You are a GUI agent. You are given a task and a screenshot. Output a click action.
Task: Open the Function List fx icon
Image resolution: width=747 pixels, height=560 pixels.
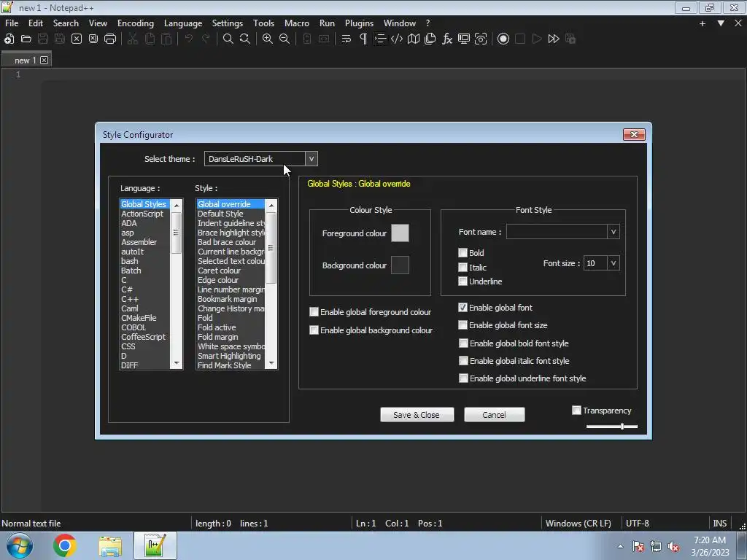tap(447, 39)
